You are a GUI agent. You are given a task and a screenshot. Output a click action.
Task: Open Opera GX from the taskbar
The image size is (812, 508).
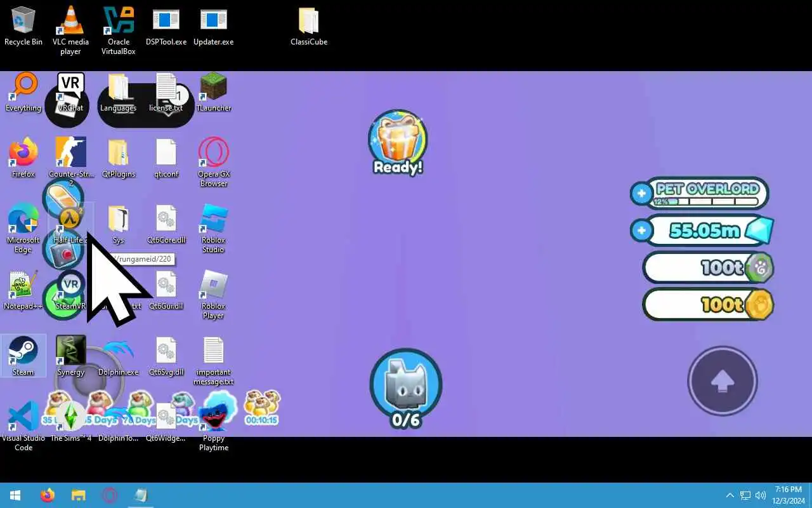110,495
